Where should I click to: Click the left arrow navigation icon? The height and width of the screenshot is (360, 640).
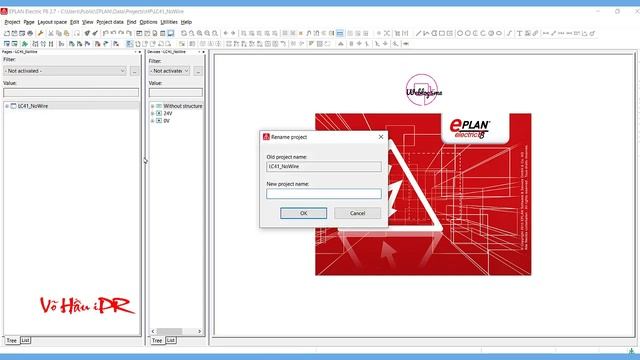click(225, 33)
